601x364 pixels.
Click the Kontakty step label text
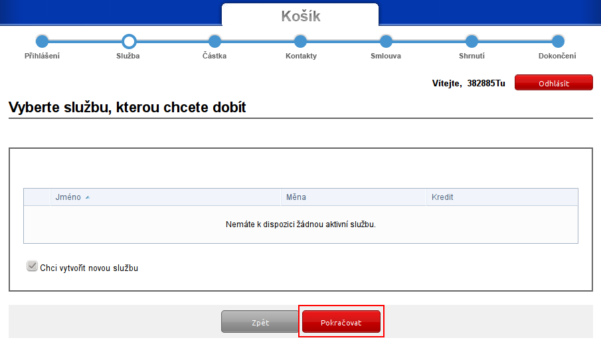[301, 56]
